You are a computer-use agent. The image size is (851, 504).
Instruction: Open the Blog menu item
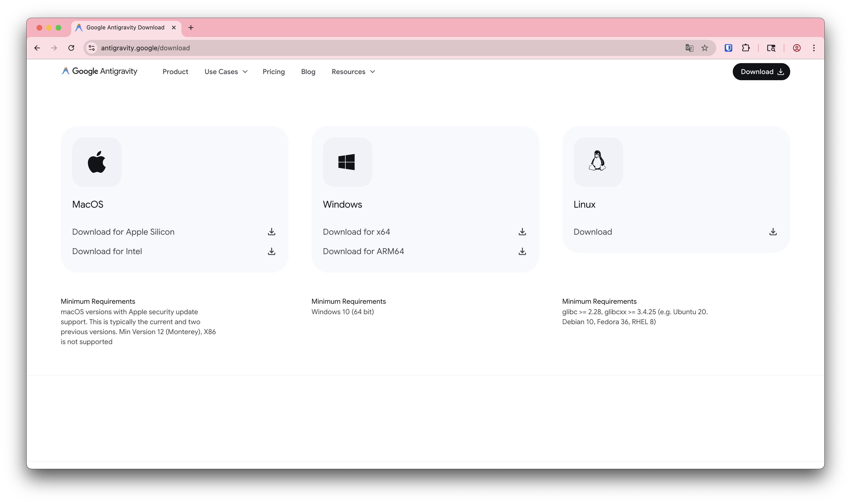308,72
